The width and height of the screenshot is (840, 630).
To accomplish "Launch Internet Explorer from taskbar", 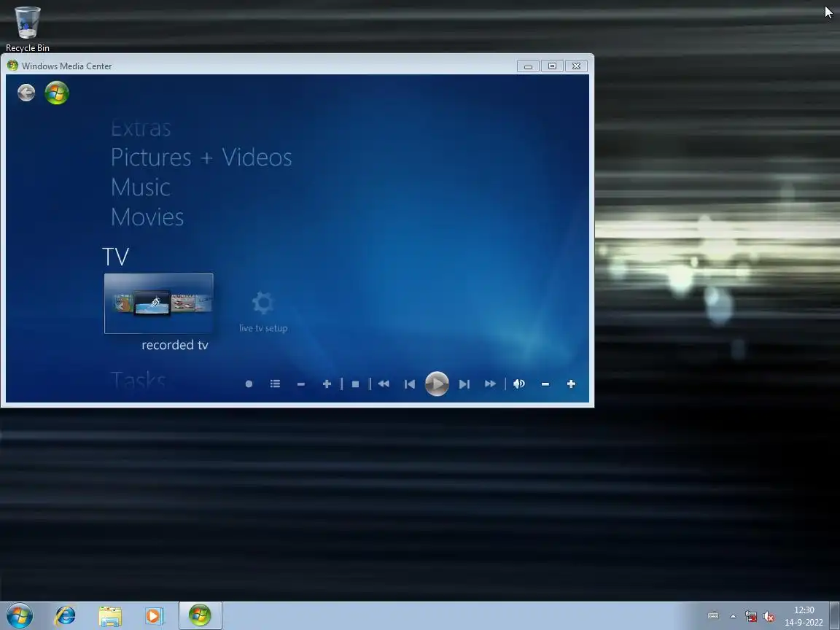I will coord(66,615).
